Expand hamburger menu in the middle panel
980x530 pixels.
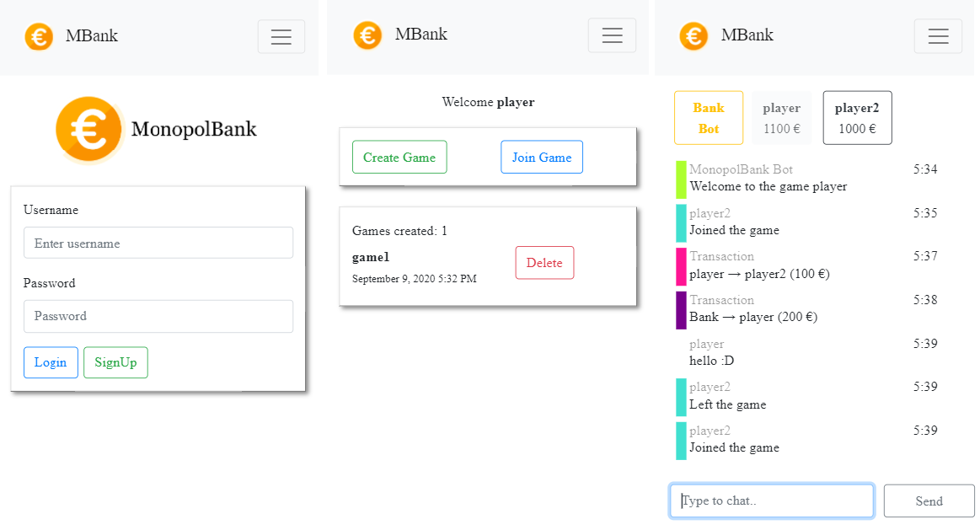pos(612,35)
